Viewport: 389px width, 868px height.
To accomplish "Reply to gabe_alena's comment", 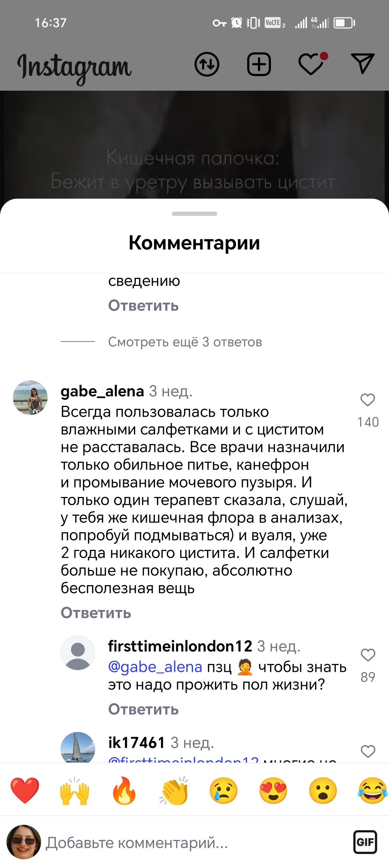I will pos(96,613).
